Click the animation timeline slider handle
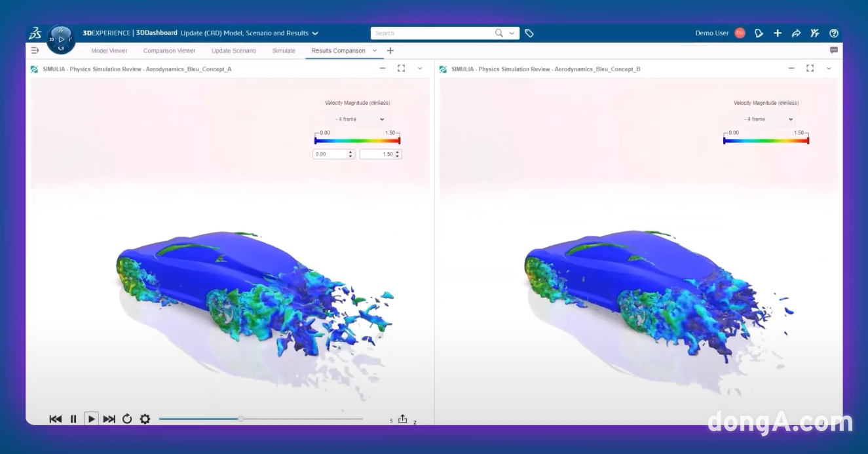The image size is (868, 454). point(240,419)
